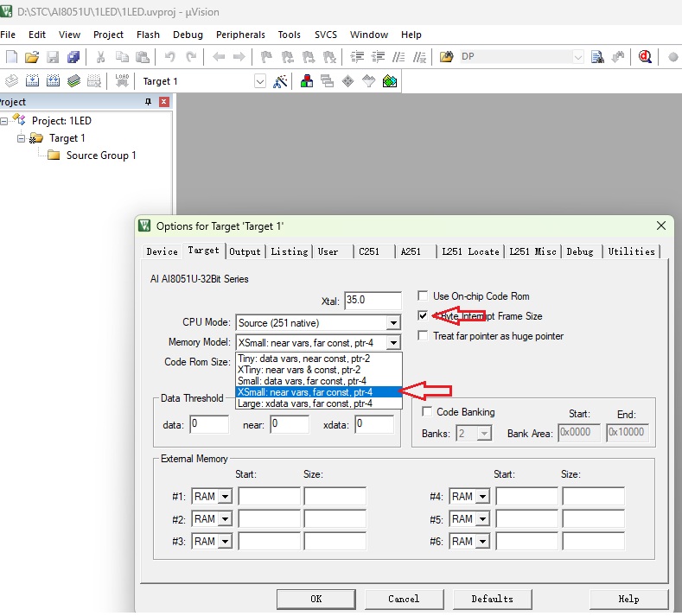Collapse the Project: 1LED tree node
Image resolution: width=682 pixels, height=616 pixels.
4,121
